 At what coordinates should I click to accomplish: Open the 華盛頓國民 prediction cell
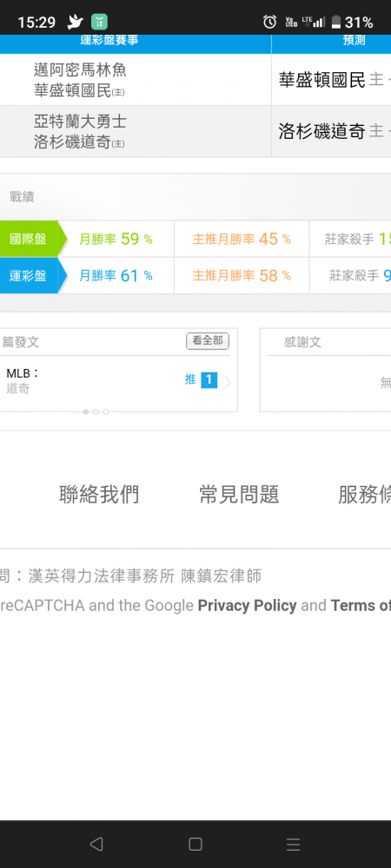(331, 80)
